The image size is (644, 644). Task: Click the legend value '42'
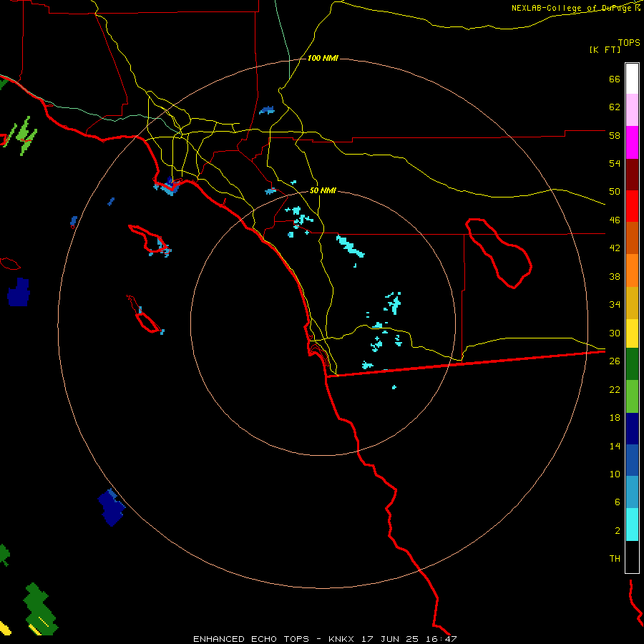[615, 248]
